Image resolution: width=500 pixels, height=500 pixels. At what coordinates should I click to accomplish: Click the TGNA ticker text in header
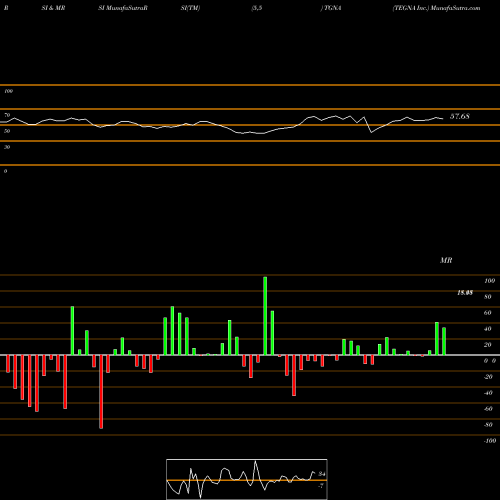click(x=332, y=8)
